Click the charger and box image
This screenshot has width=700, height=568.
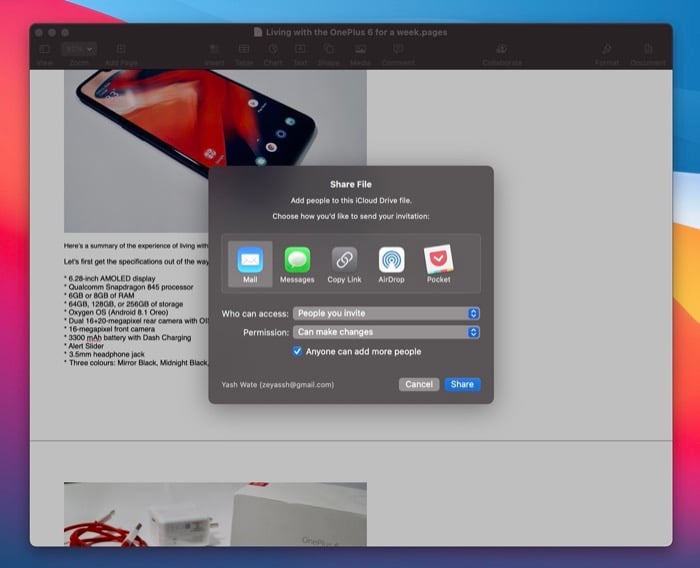coord(215,514)
